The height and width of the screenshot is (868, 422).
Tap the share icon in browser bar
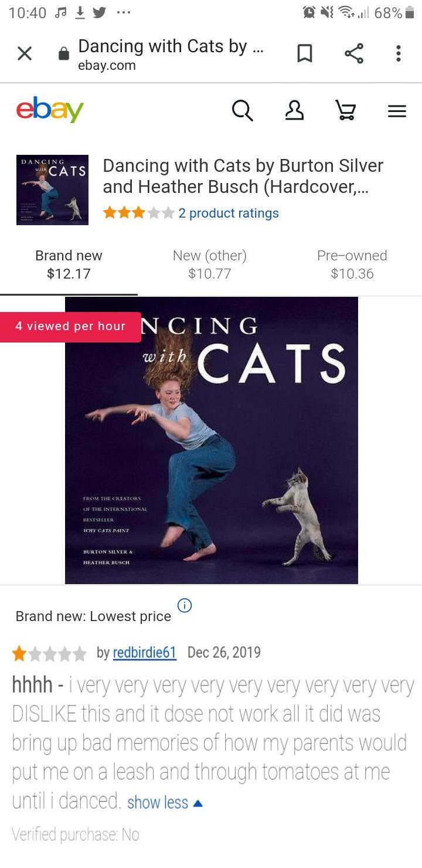[353, 54]
